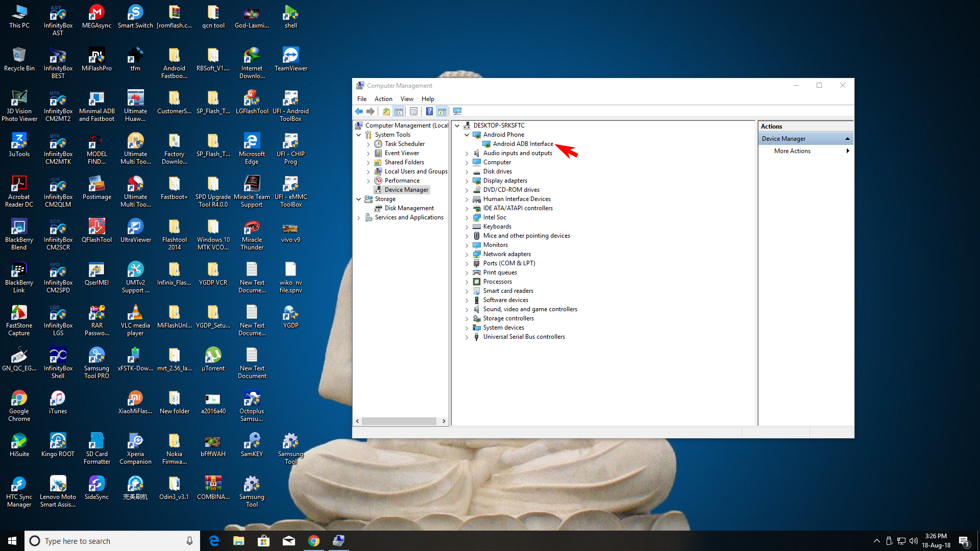
Task: Click the Recycle Bin desktop icon
Action: [19, 59]
